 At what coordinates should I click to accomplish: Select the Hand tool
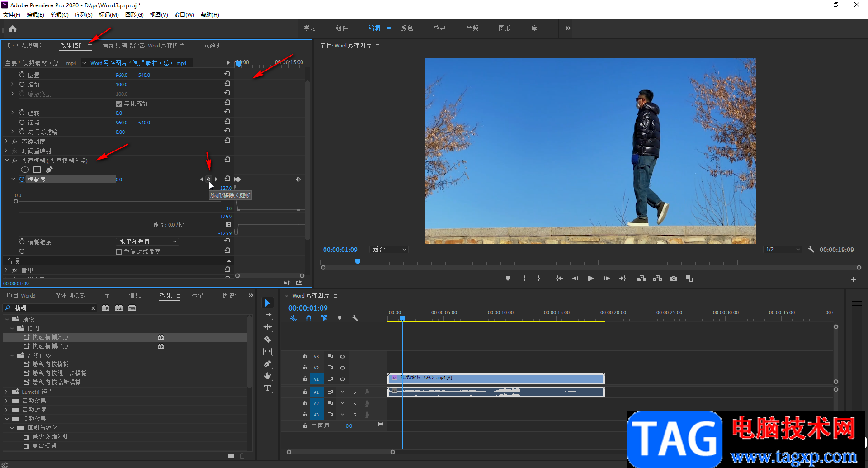point(268,376)
